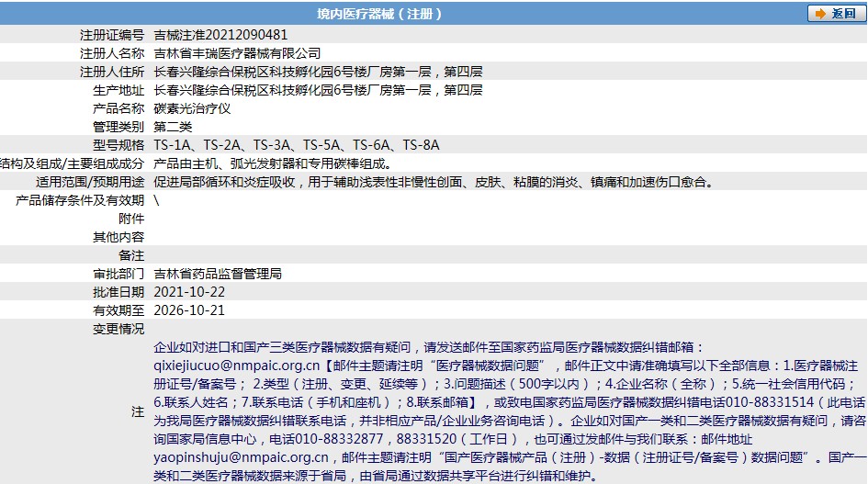Click the 注册人名称 label
868x484 pixels.
[112, 53]
